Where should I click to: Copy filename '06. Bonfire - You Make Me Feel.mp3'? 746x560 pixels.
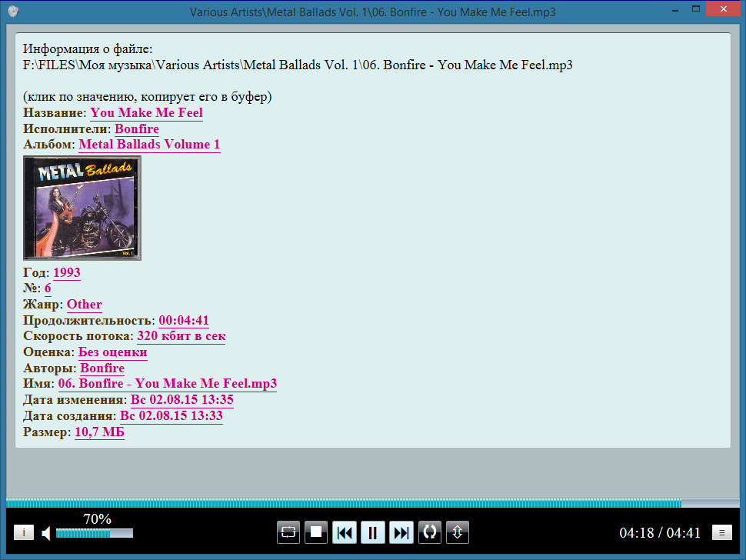tap(168, 384)
